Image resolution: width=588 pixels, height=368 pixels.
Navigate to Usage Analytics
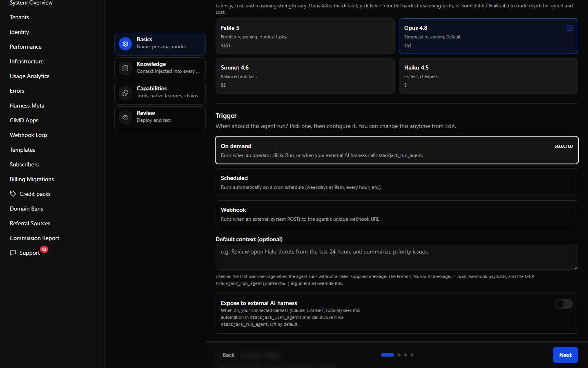29,76
